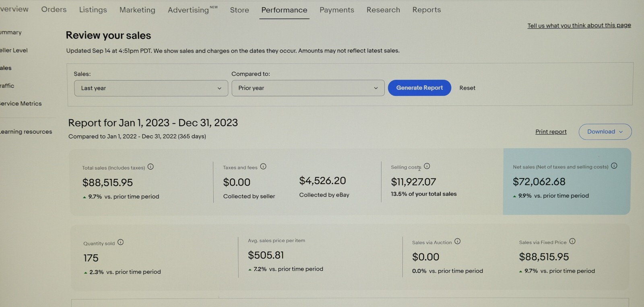This screenshot has width=644, height=307.
Task: Click the 'Report for Jan 1, 2023 - Dec 31, 2023' heading
Action: [x=153, y=123]
